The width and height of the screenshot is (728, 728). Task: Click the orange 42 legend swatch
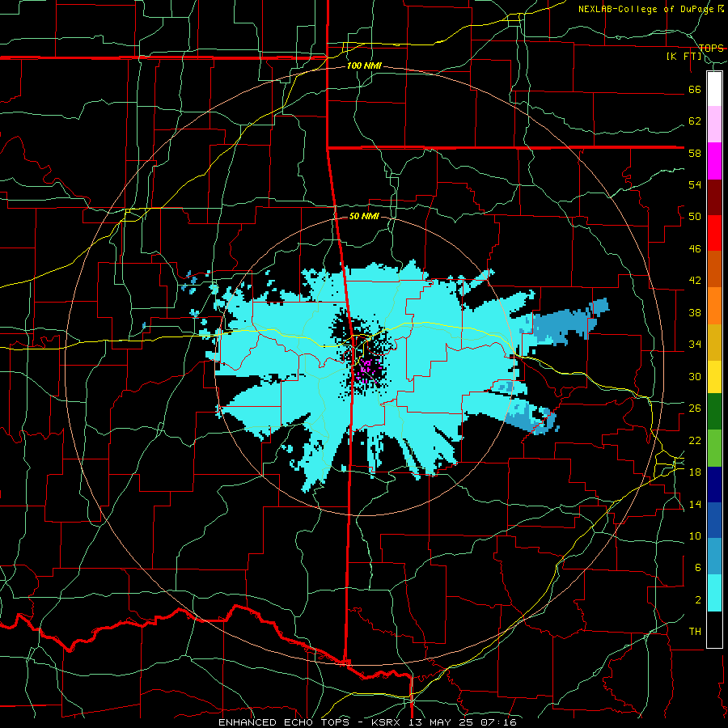(714, 306)
